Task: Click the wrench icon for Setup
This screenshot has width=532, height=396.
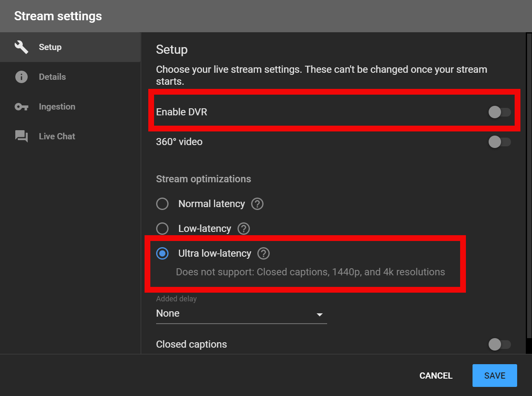Action: click(21, 47)
